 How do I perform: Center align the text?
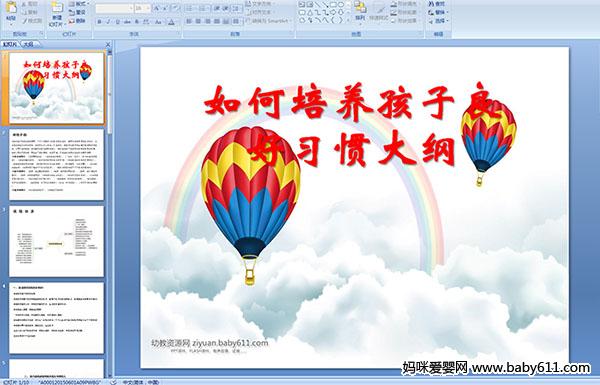pos(198,21)
